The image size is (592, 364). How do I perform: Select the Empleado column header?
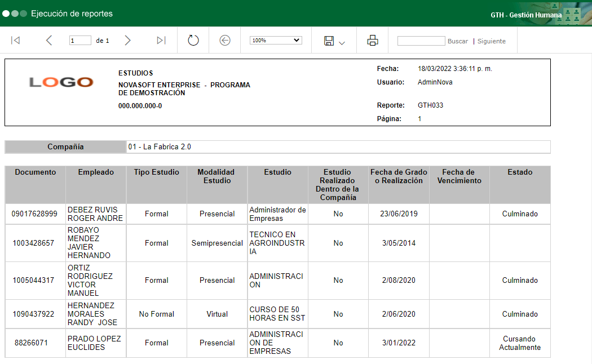tap(96, 185)
